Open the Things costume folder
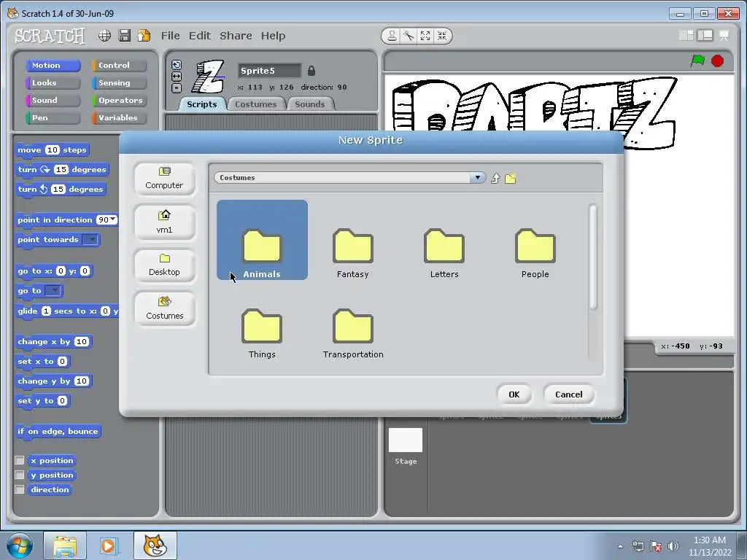 point(262,333)
